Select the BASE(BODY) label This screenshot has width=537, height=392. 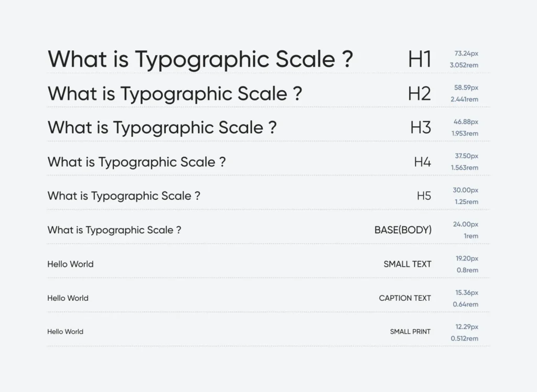point(403,230)
